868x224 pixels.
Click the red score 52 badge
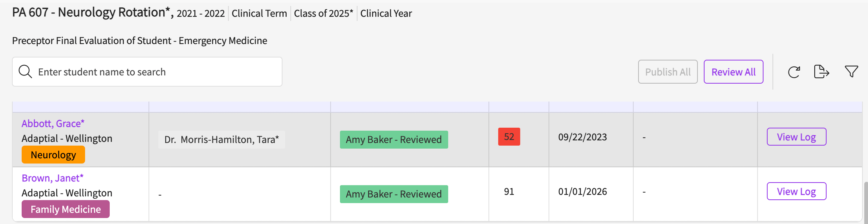509,137
